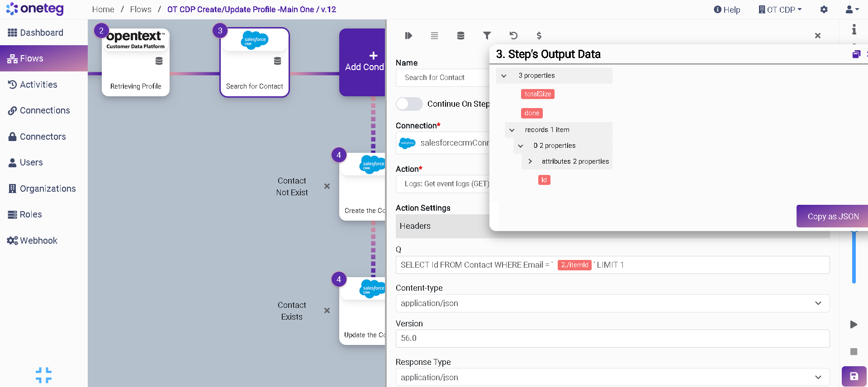Open Connections in the sidebar

click(44, 111)
